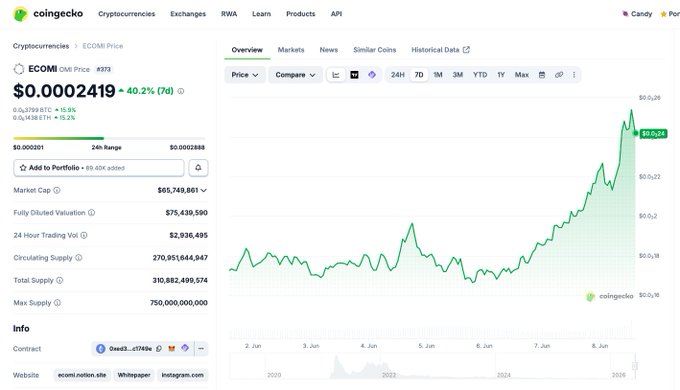680x390 pixels.
Task: Open the Products nav menu
Action: 301,14
